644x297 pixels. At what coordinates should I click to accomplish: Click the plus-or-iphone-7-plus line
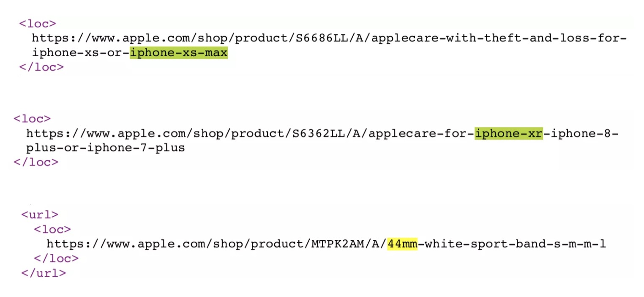pos(105,148)
